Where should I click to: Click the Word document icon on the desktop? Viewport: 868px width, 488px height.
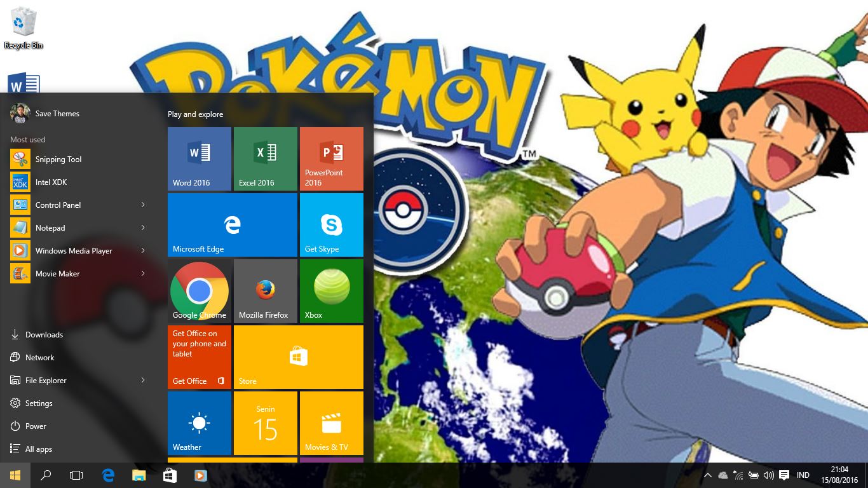click(24, 84)
